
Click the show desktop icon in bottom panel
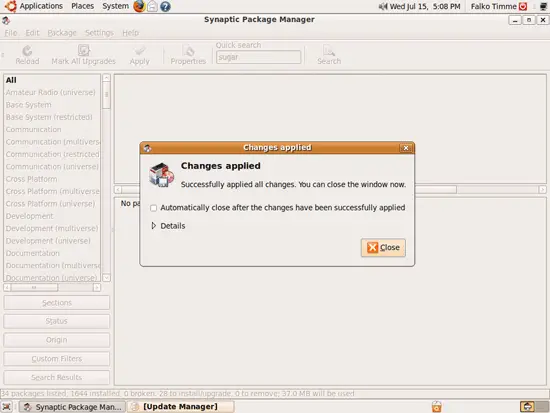pos(7,407)
